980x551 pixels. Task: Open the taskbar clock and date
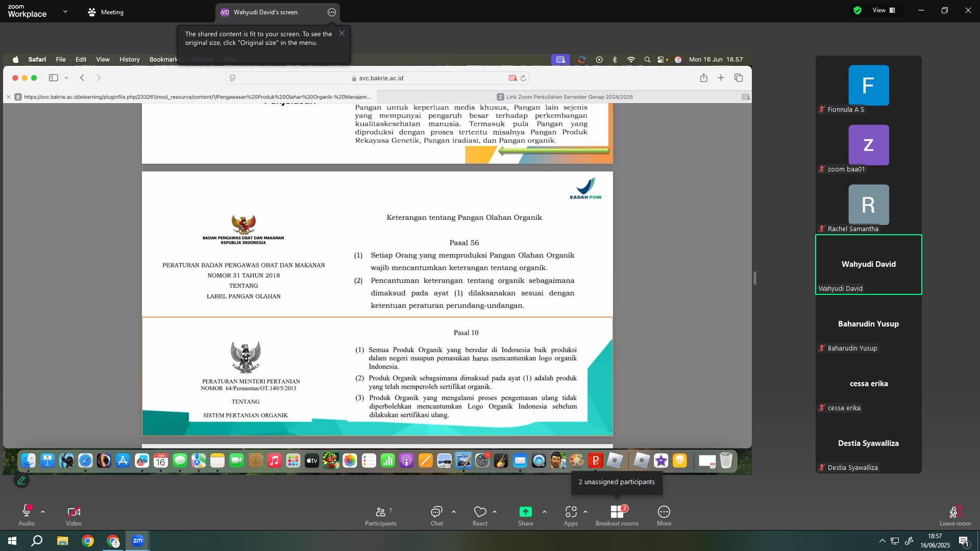point(935,541)
